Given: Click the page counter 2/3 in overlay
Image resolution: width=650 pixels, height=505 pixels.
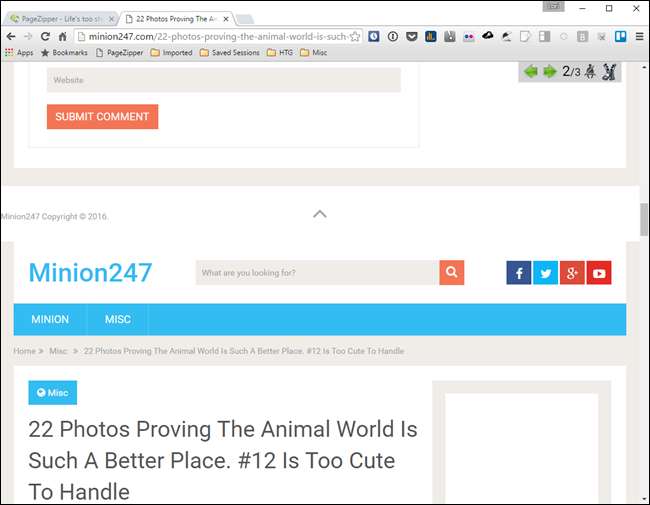Looking at the screenshot, I should coord(571,72).
